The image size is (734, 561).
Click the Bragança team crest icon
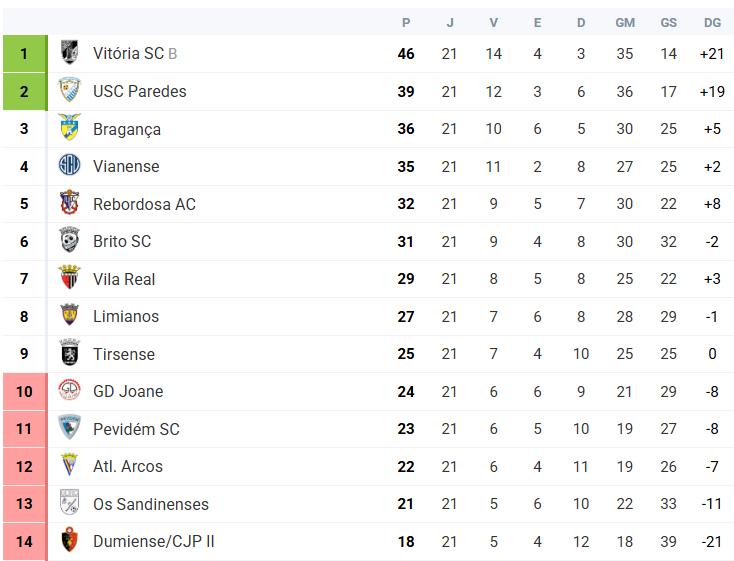(69, 128)
